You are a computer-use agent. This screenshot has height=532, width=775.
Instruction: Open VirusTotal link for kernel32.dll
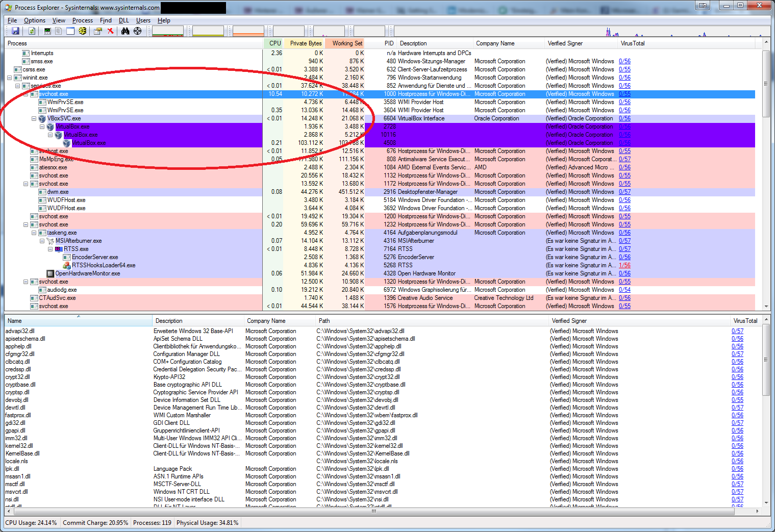coord(737,446)
